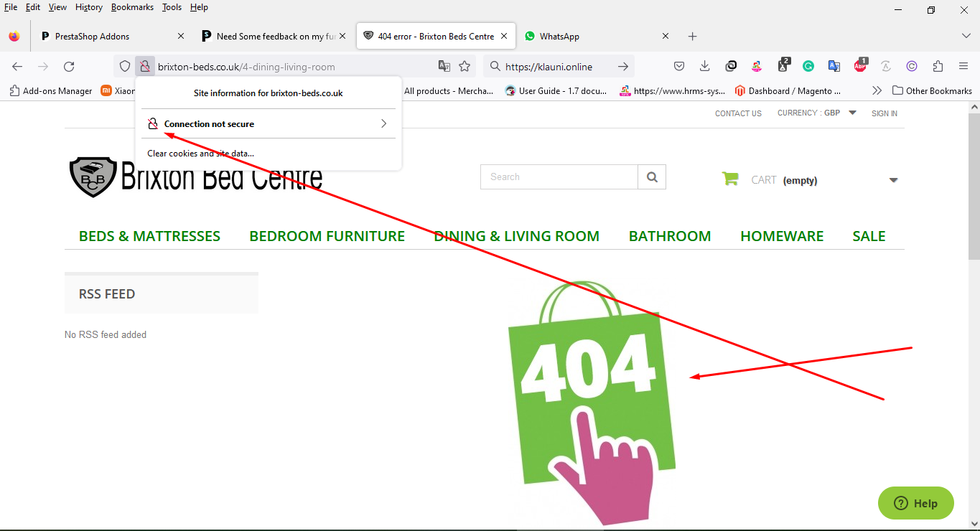Switch to the Need Some feedback tab
This screenshot has width=980, height=531.
click(274, 37)
